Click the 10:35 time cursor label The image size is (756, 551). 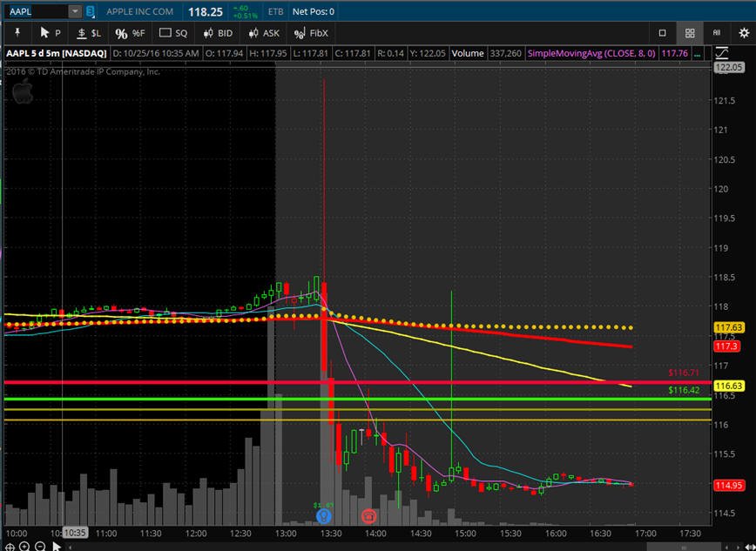pyautogui.click(x=75, y=533)
